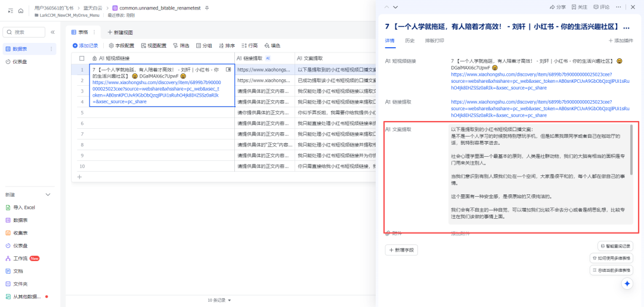The image size is (644, 307).
Task: Select row 2 文案提取 cell starting 已成功提取
Action: click(x=335, y=80)
